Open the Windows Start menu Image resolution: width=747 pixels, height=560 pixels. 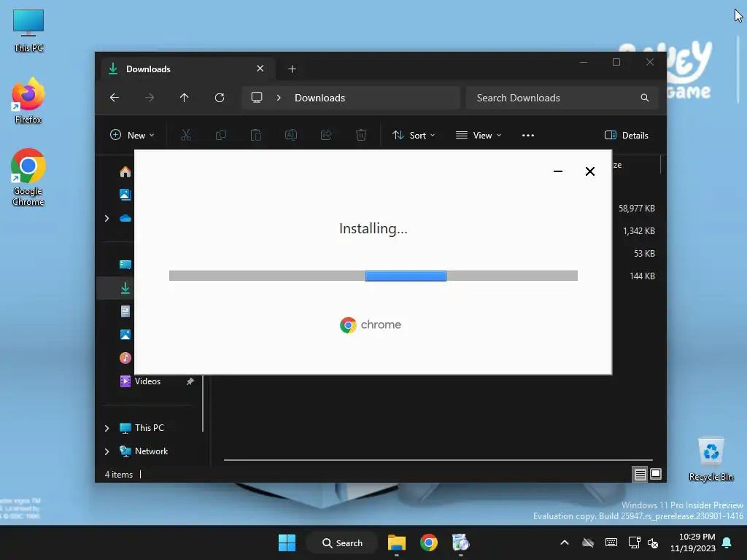287,542
